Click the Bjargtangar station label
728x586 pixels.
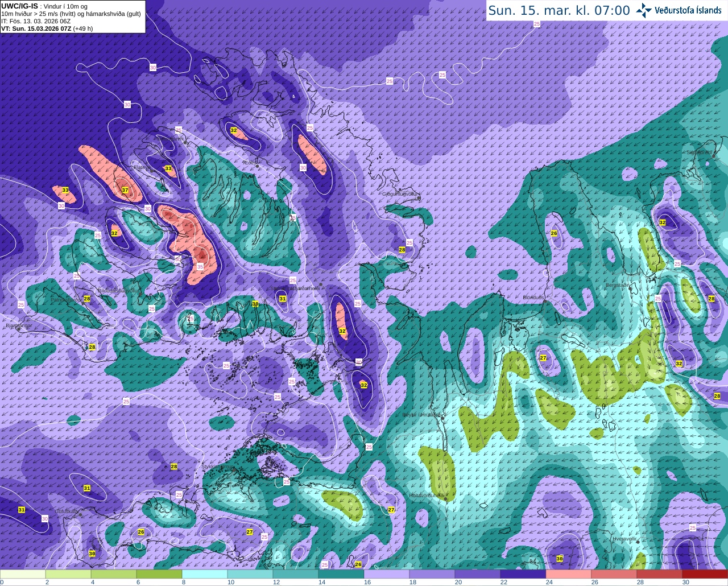[x=19, y=326]
